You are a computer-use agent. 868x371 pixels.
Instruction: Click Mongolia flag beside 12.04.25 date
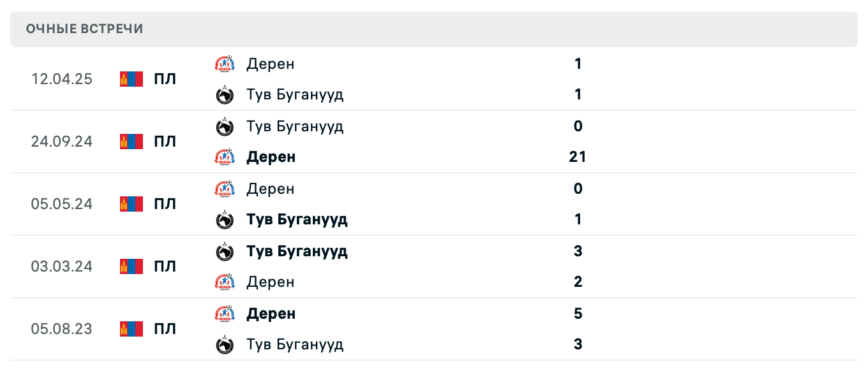[131, 79]
